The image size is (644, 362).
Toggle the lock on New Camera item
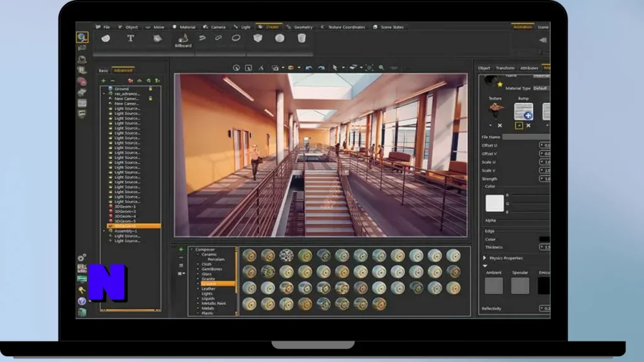click(151, 99)
